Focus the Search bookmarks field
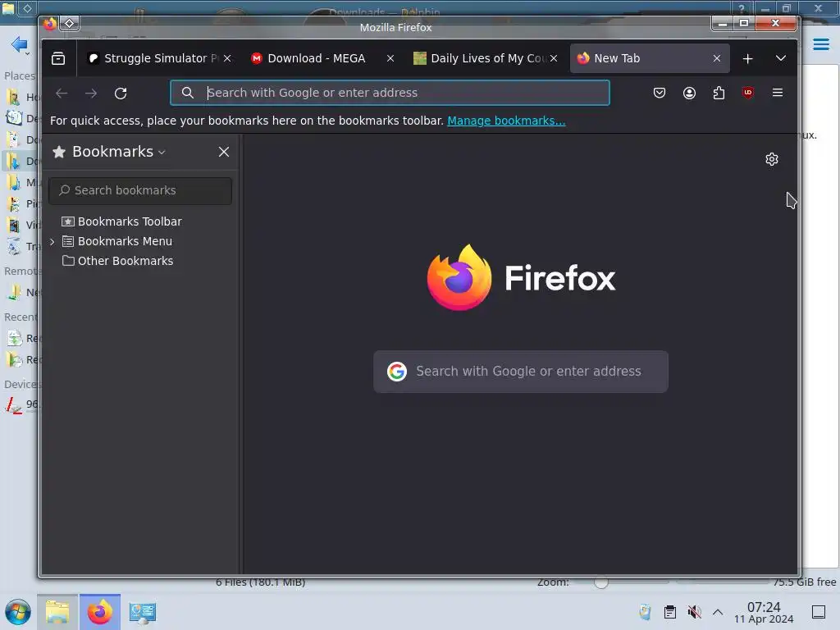Image resolution: width=840 pixels, height=630 pixels. [140, 190]
